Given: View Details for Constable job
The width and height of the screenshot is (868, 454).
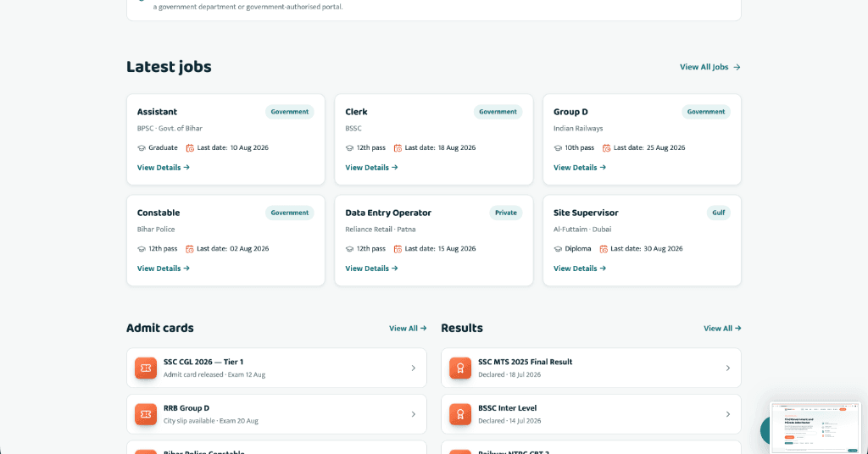Looking at the screenshot, I should click(164, 269).
